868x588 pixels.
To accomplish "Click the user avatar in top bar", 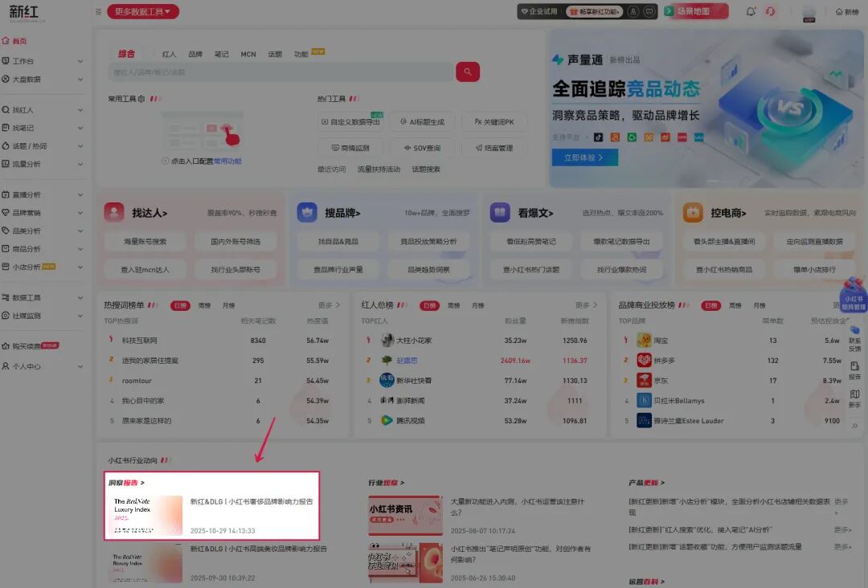I will point(809,13).
